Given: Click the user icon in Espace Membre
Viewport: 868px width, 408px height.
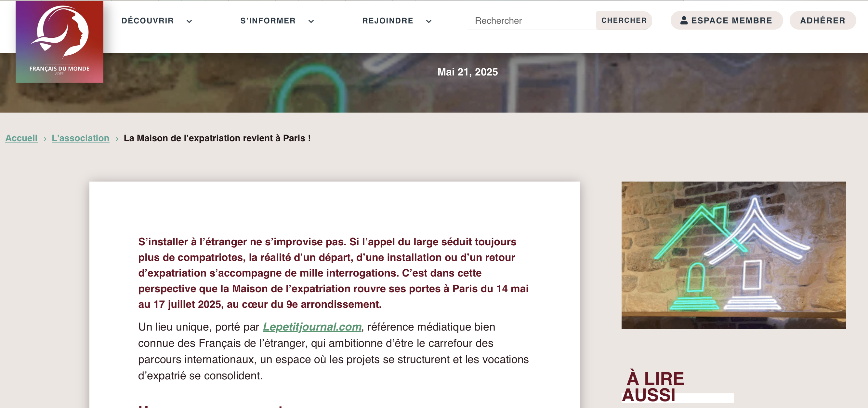Looking at the screenshot, I should (x=684, y=20).
